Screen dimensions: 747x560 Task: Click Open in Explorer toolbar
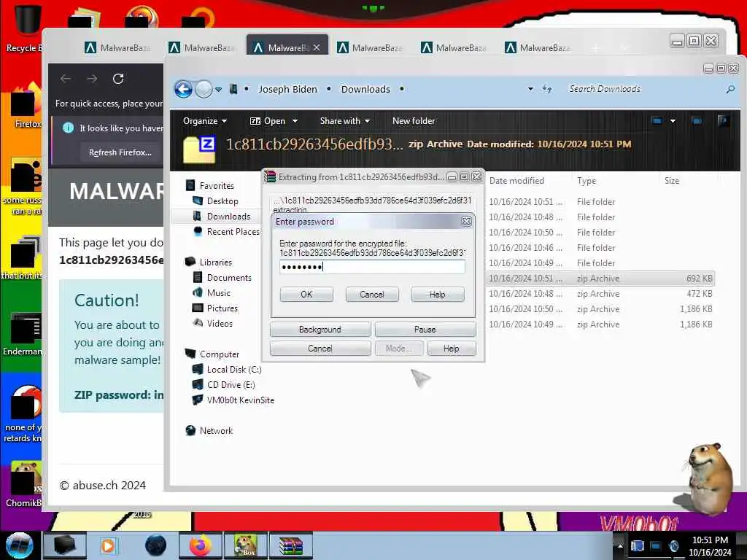tap(268, 121)
